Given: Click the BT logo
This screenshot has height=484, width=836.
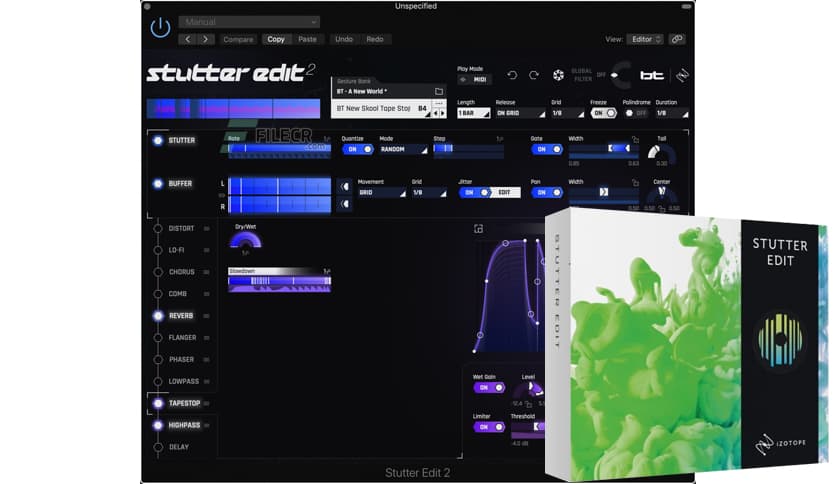Looking at the screenshot, I should (x=652, y=75).
